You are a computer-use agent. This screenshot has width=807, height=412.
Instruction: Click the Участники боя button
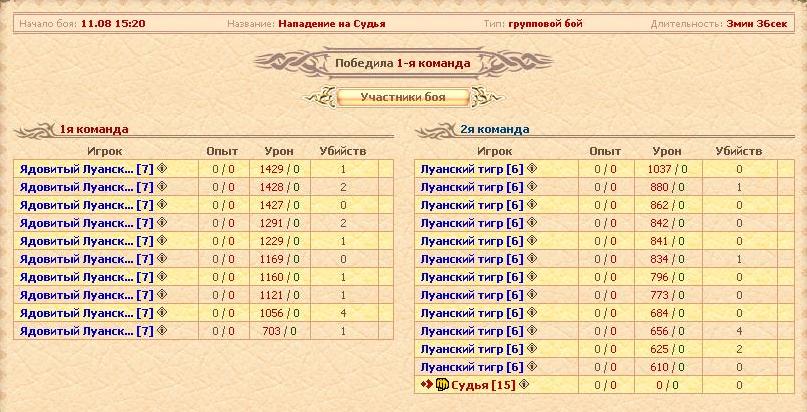[403, 97]
